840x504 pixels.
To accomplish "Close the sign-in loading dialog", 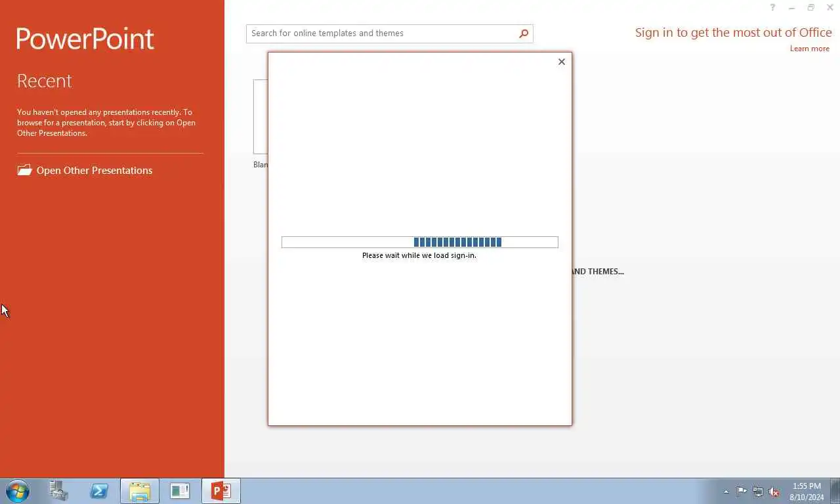I will point(561,62).
